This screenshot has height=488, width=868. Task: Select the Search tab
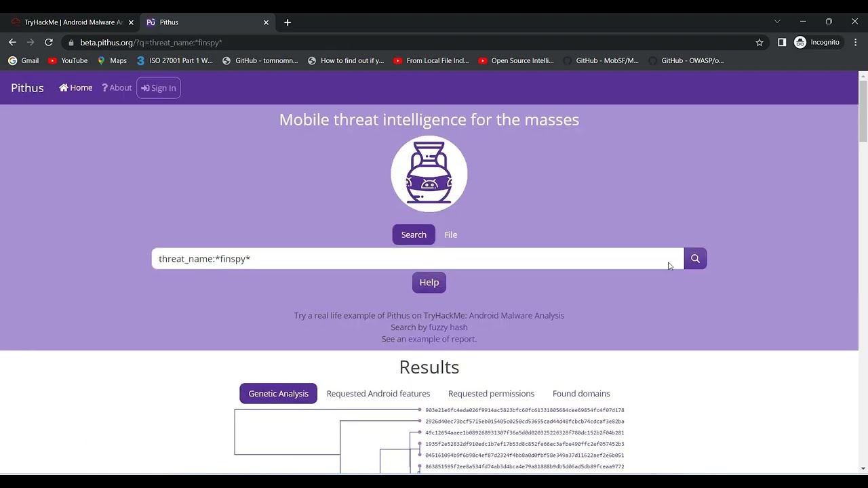point(414,235)
